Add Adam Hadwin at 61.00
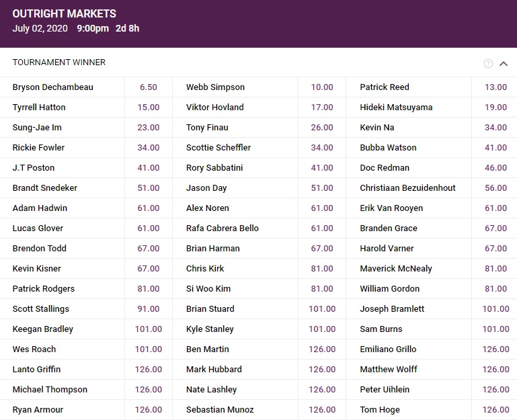This screenshot has width=517, height=420. (149, 208)
